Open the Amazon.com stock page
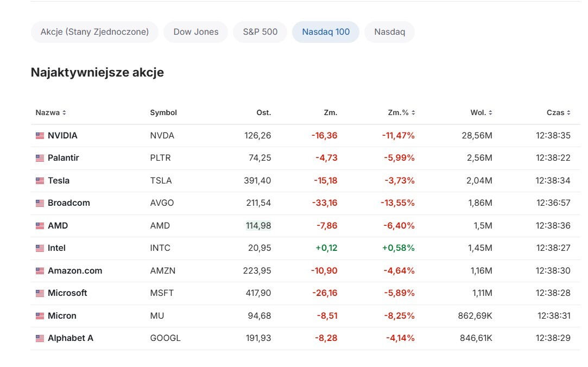The height and width of the screenshot is (367, 588). pos(75,271)
